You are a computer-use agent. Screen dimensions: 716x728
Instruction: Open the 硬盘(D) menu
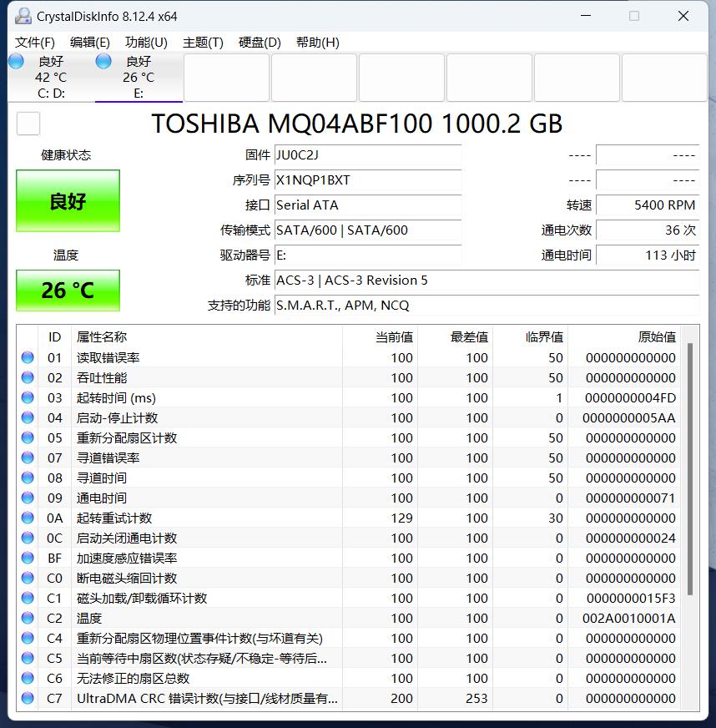(258, 42)
